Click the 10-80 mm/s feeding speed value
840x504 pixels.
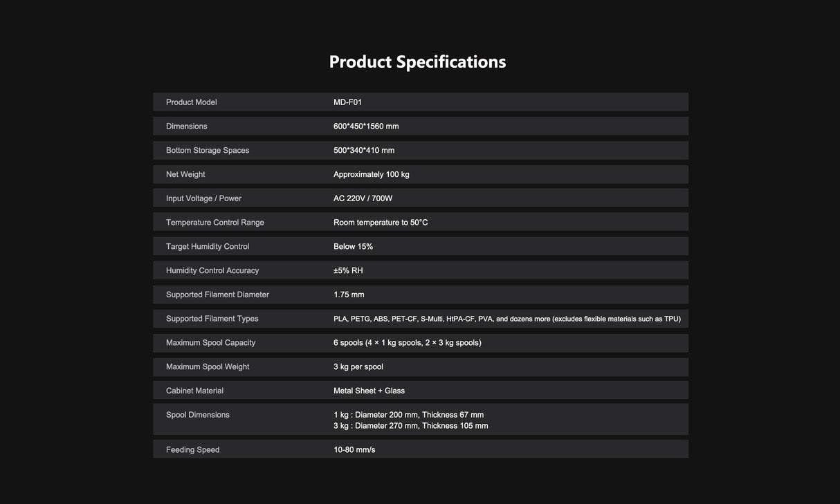click(354, 450)
